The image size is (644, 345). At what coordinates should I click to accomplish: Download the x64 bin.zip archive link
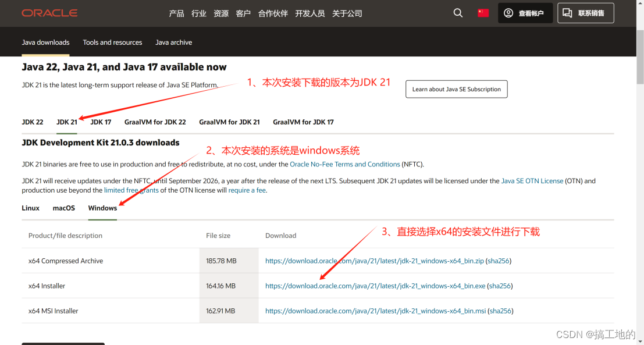(x=375, y=261)
